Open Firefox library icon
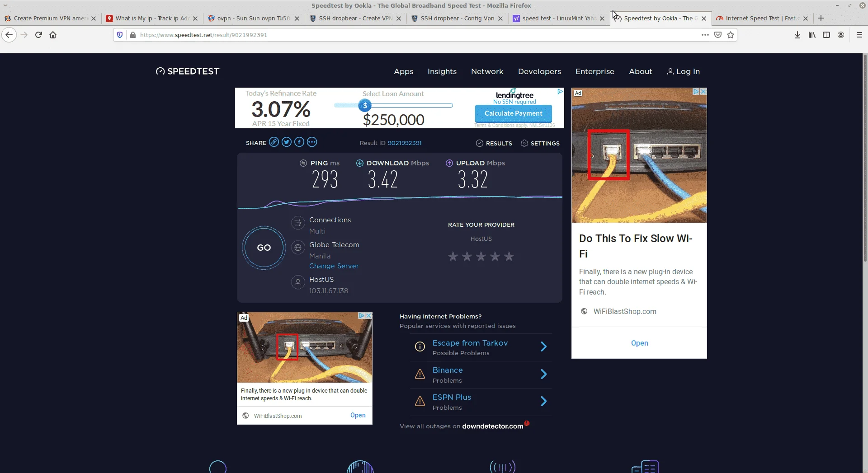Screen dimensions: 868x473 pyautogui.click(x=812, y=35)
